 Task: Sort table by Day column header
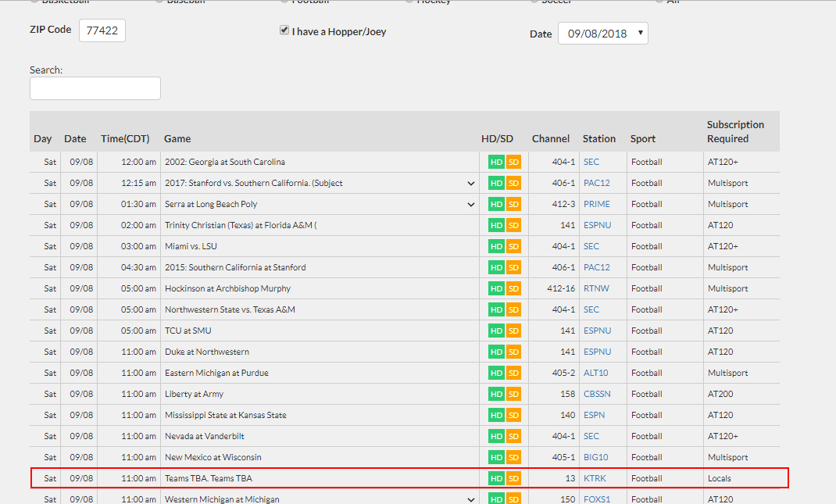click(x=43, y=138)
